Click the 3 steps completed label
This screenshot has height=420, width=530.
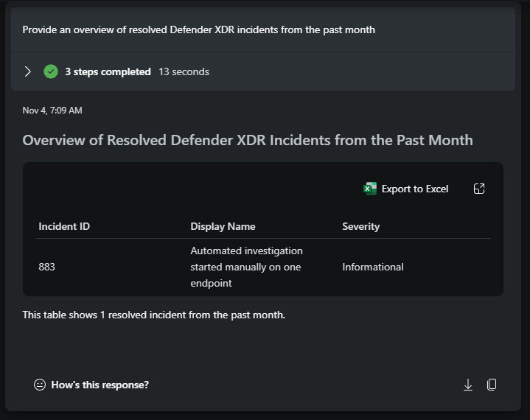(108, 71)
